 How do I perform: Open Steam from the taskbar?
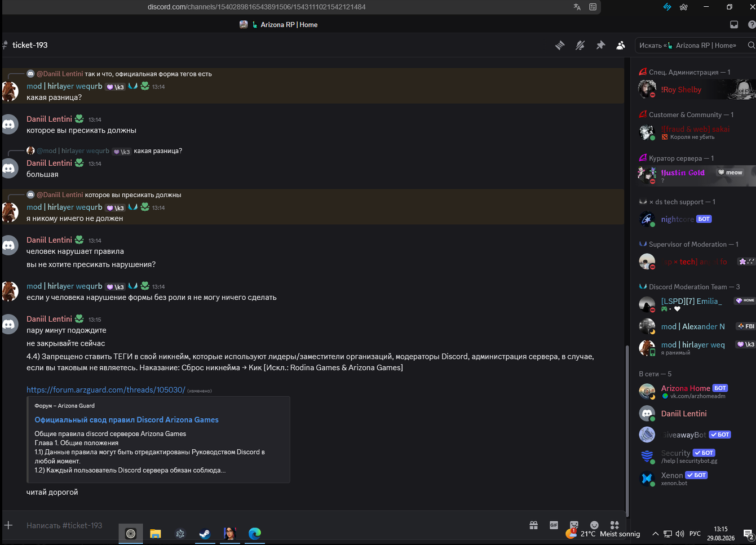[205, 533]
